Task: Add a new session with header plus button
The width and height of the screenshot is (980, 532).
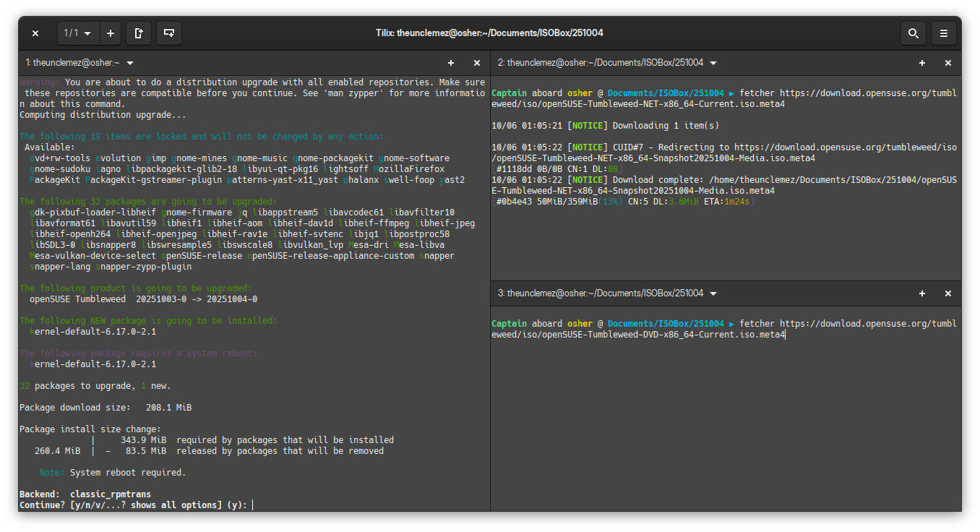Action: pyautogui.click(x=111, y=33)
